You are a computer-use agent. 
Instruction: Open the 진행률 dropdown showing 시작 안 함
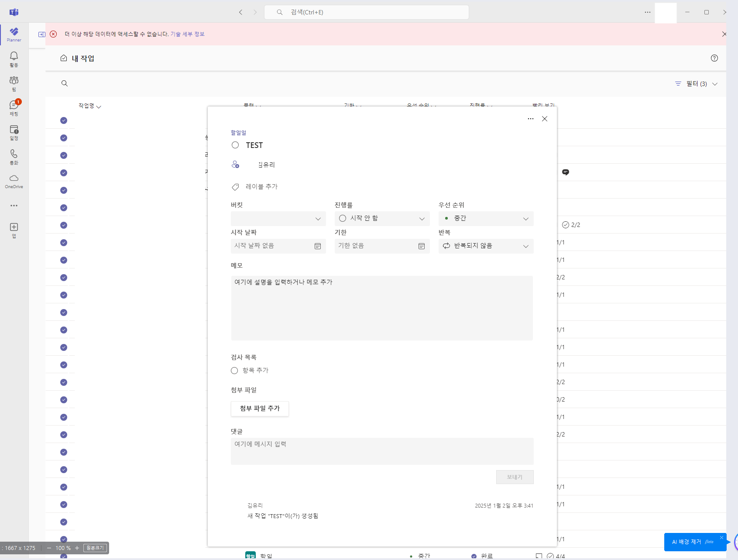[382, 219]
